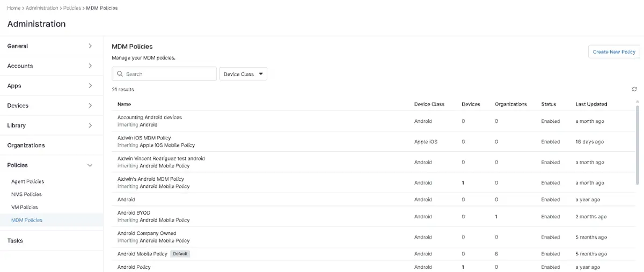This screenshot has width=644, height=272.
Task: Open Android Policy in the last row
Action: (x=134, y=267)
